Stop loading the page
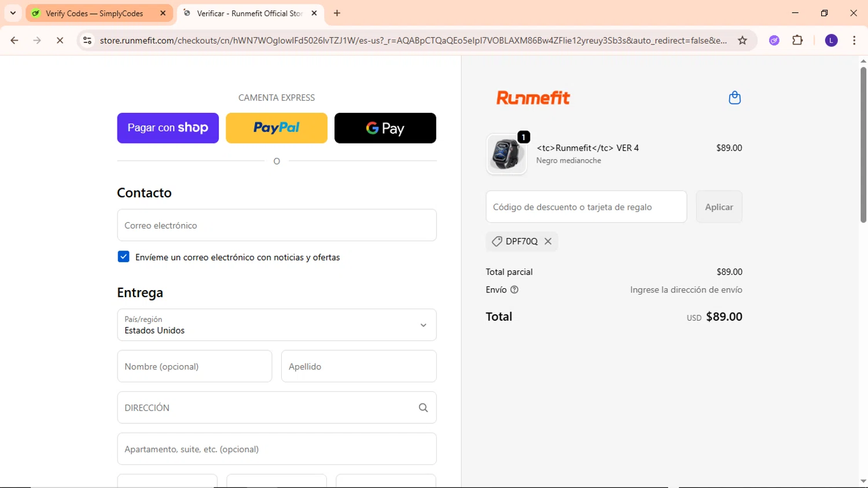The width and height of the screenshot is (868, 488). click(60, 41)
